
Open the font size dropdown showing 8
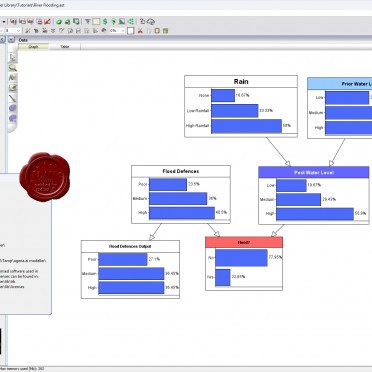[x=18, y=31]
